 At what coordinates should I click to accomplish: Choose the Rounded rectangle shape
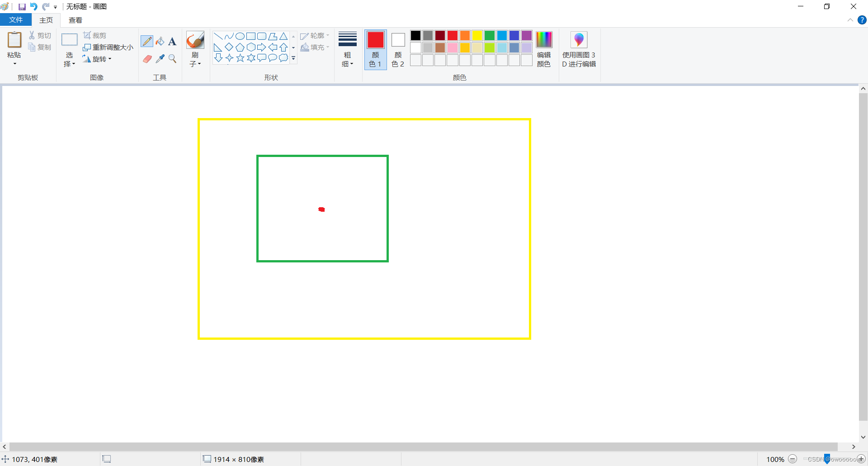[262, 36]
